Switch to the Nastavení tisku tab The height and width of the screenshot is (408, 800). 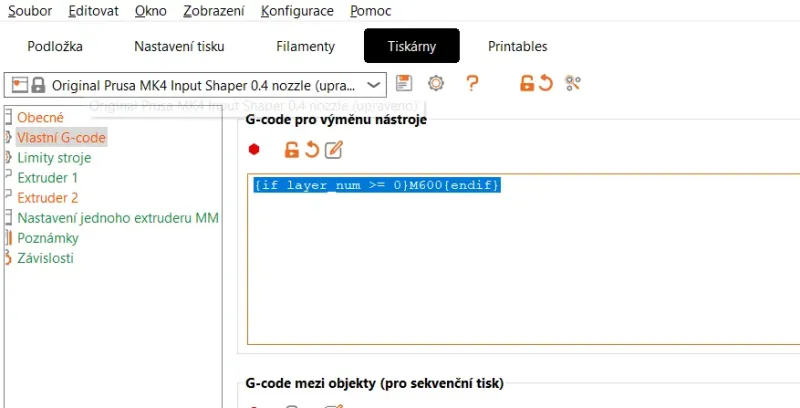tap(179, 46)
